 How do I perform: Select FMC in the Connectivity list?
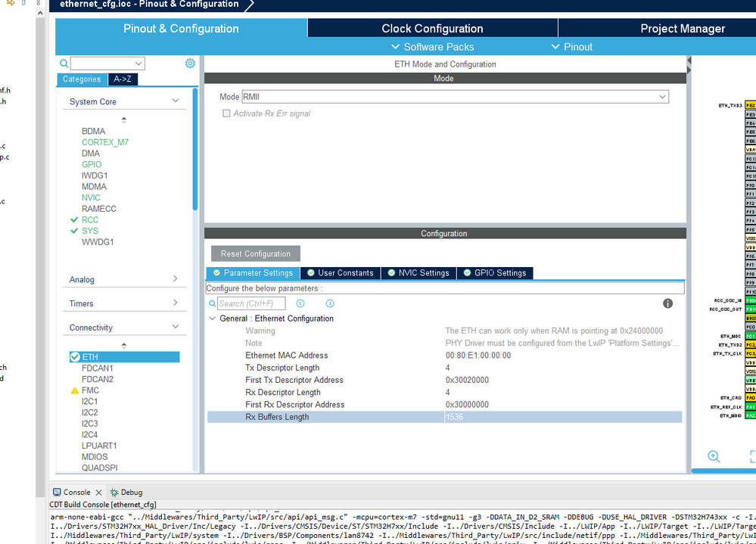coord(90,390)
